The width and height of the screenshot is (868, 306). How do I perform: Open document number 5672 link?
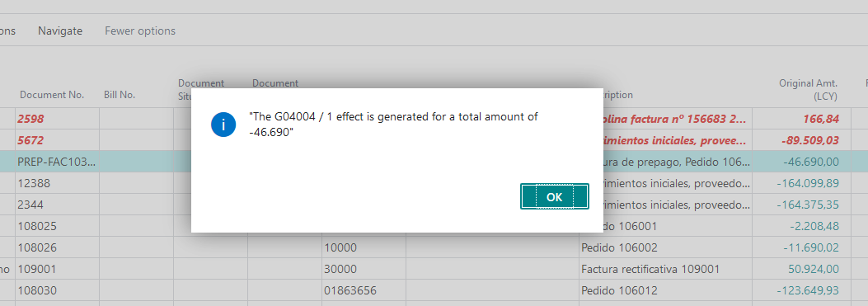[x=30, y=140]
